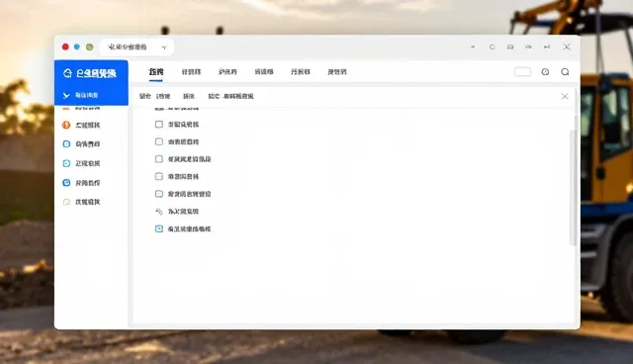633x364 pixels.
Task: Click the back arrow icon in title bar
Action: click(x=473, y=47)
